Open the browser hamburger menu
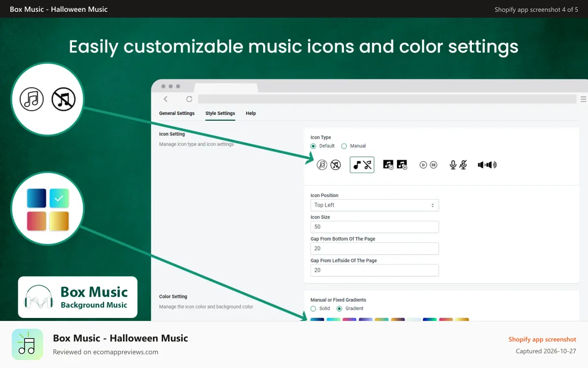 pos(583,99)
